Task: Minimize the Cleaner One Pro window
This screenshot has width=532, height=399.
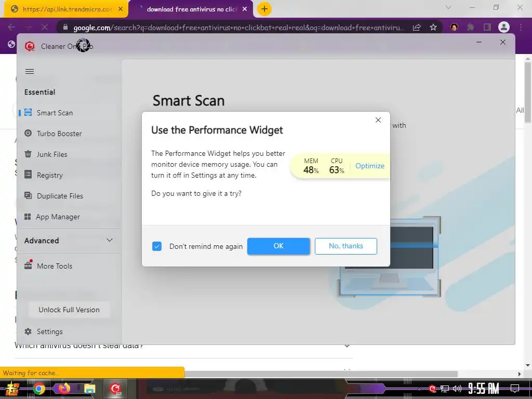Action: coord(479,43)
